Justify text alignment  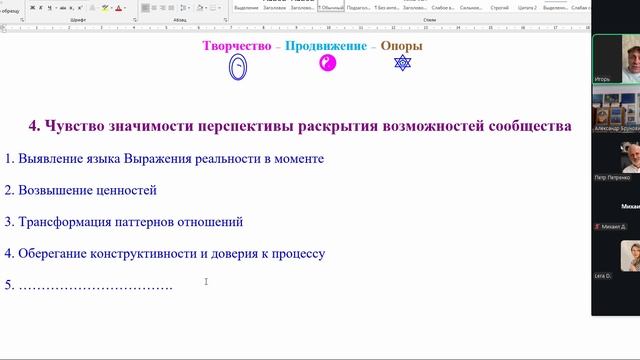coord(171,8)
